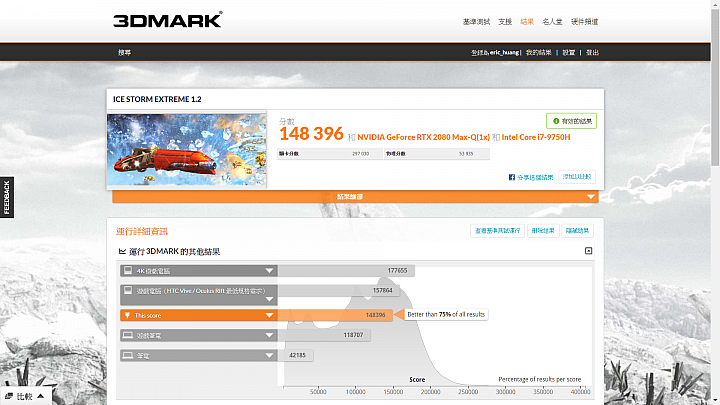
Task: Open the NVIDIA GeForce RTX 2080 Max-Q link
Action: tap(423, 137)
